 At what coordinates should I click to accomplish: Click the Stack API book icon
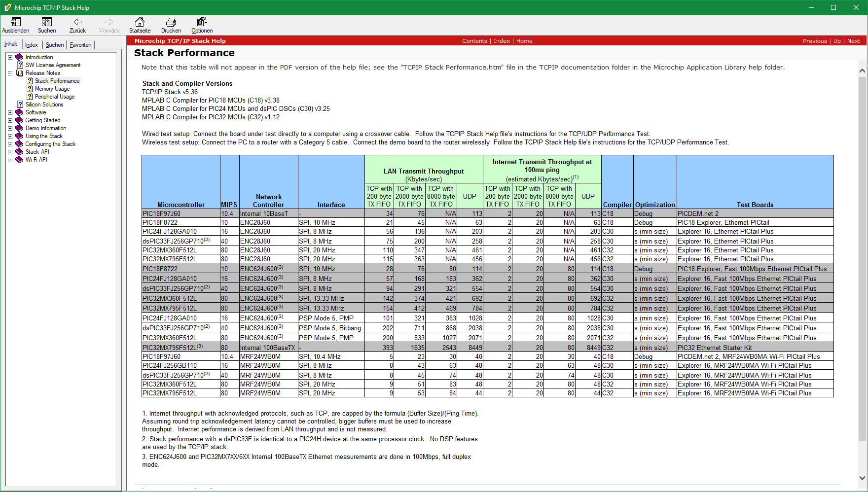coord(20,152)
